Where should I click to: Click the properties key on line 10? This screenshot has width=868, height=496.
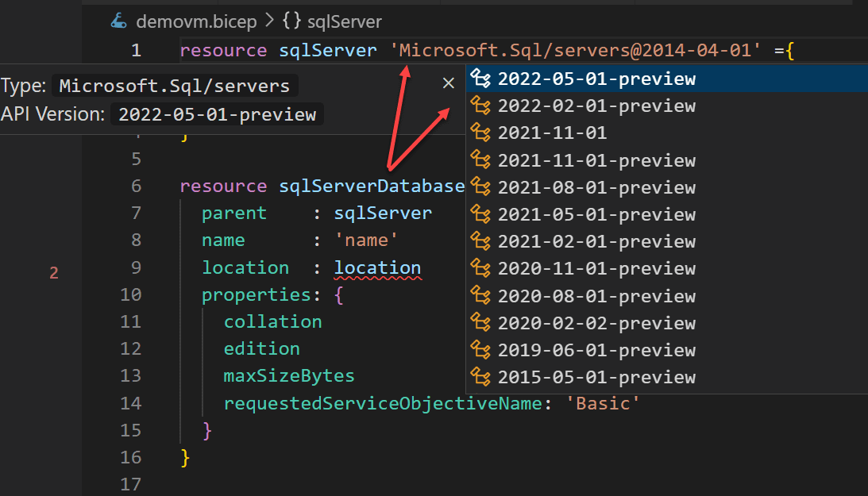click(x=256, y=294)
